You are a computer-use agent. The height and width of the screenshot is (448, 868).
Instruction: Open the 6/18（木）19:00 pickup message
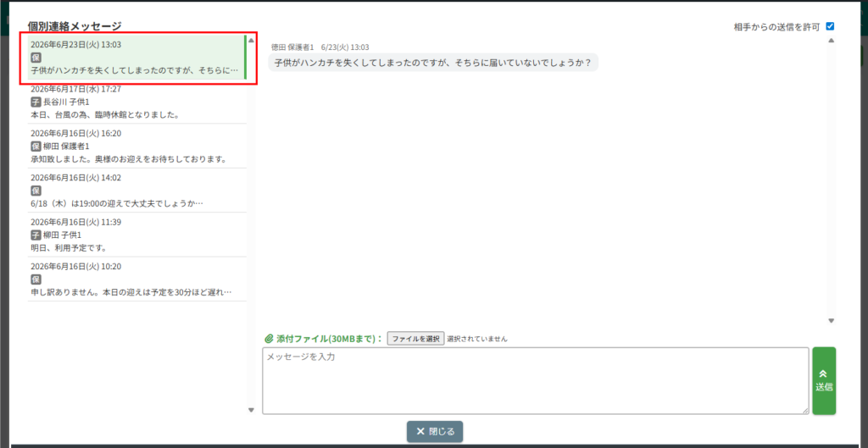click(x=136, y=191)
